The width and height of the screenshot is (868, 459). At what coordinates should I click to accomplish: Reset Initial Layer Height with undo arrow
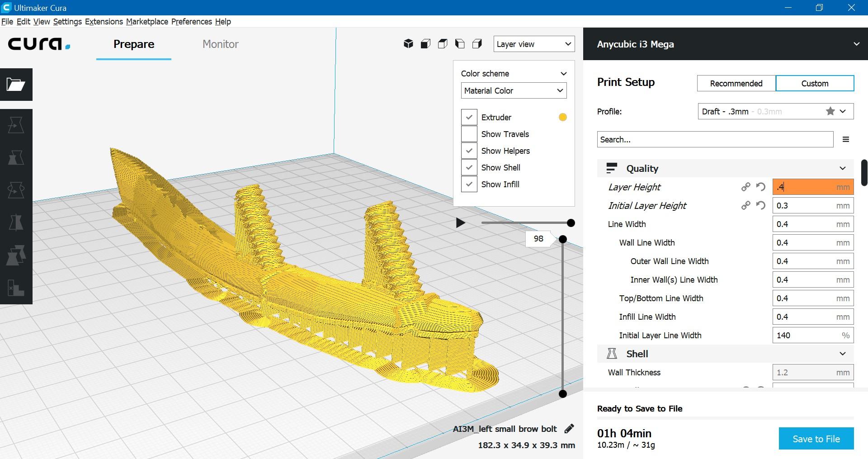point(761,205)
